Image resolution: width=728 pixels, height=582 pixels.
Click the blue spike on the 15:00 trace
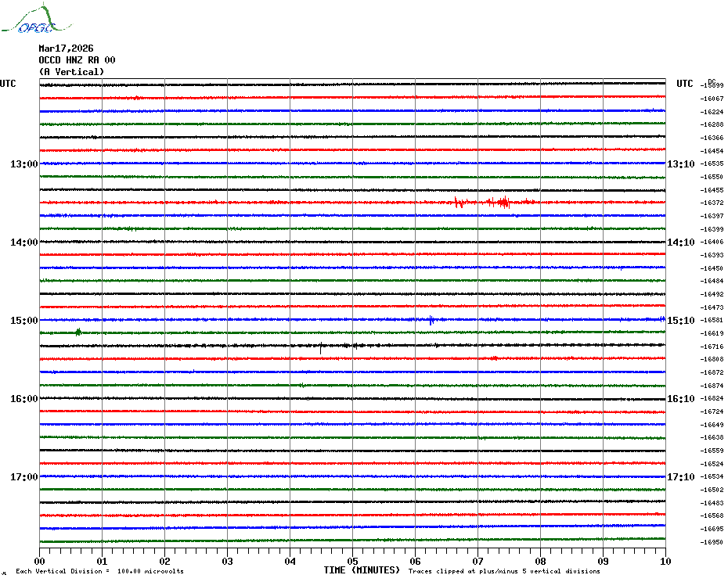[x=431, y=319]
